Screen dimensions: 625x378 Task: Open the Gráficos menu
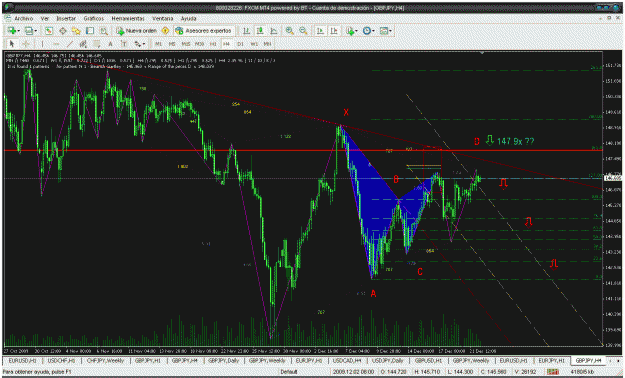click(x=94, y=18)
